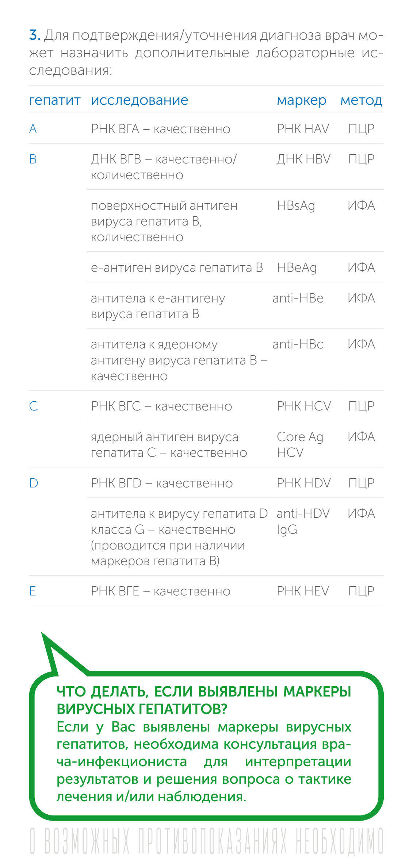Select the "HBsAg" marker text

296,206
